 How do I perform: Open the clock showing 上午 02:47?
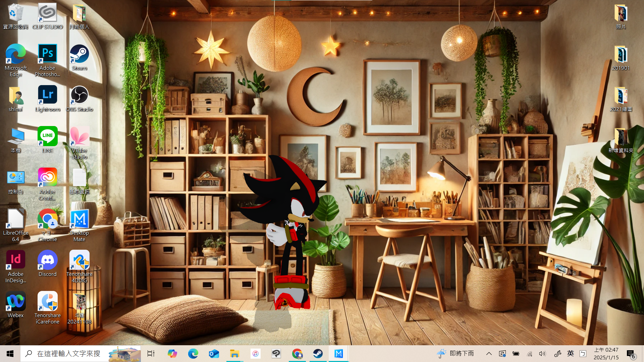coord(606,354)
